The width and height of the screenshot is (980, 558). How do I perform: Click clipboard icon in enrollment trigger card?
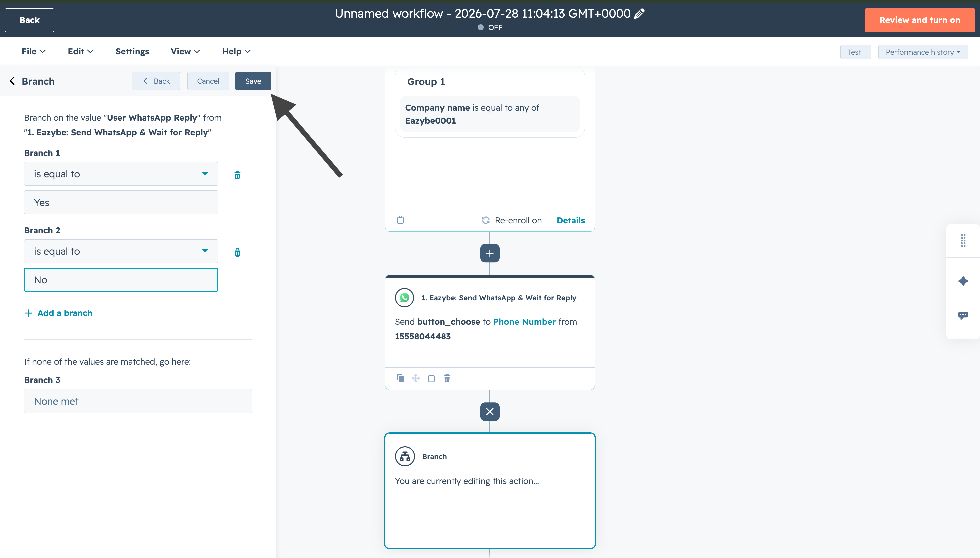click(x=400, y=220)
